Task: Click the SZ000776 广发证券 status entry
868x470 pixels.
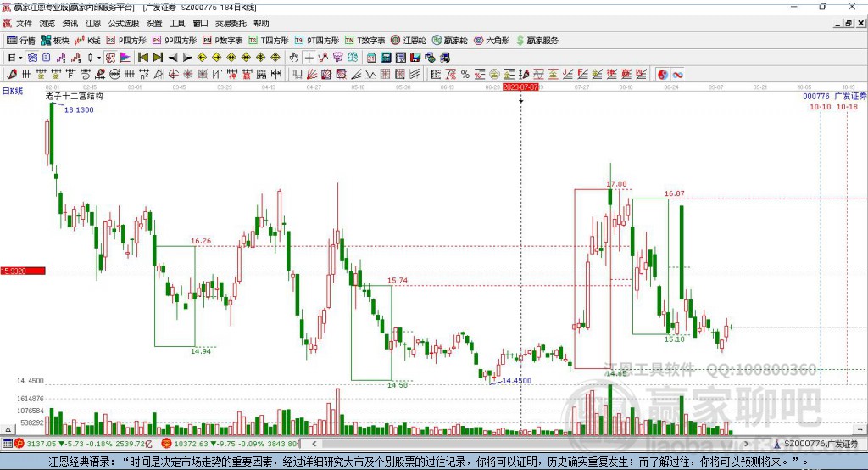Action: point(816,444)
